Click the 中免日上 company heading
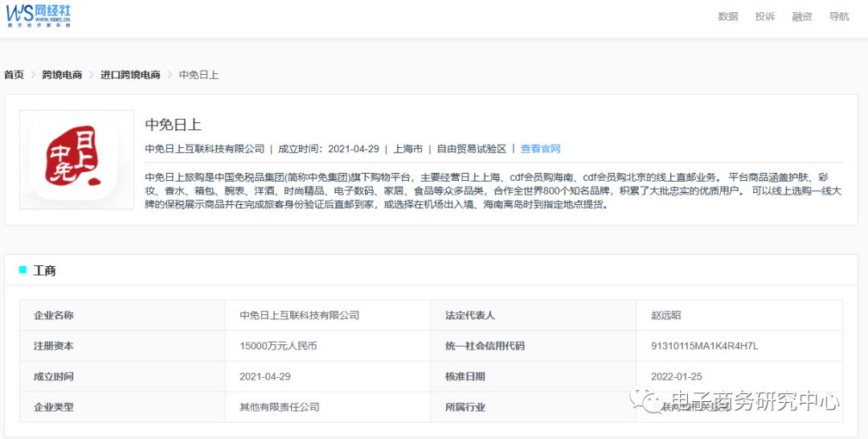Image resolution: width=868 pixels, height=439 pixels. tap(174, 125)
